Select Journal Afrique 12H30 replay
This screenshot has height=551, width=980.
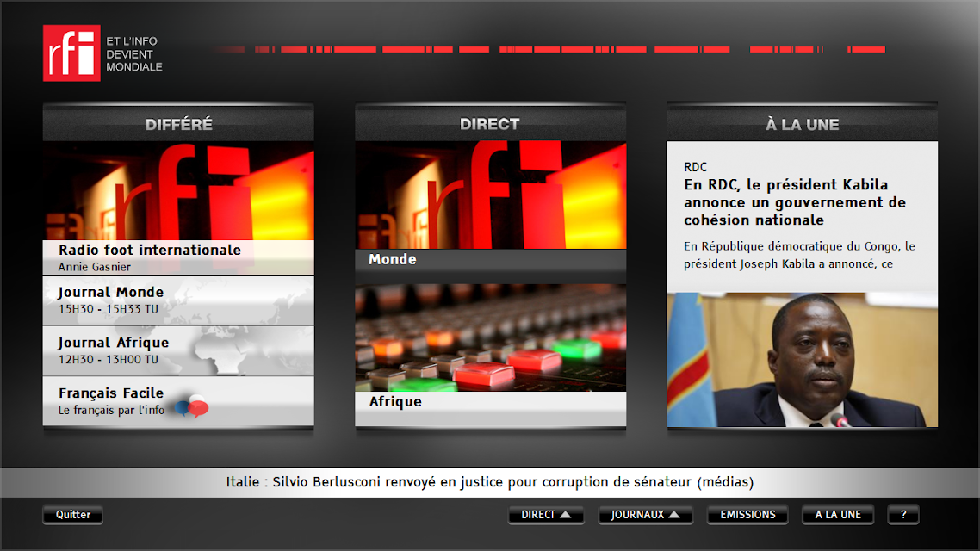[x=178, y=350]
